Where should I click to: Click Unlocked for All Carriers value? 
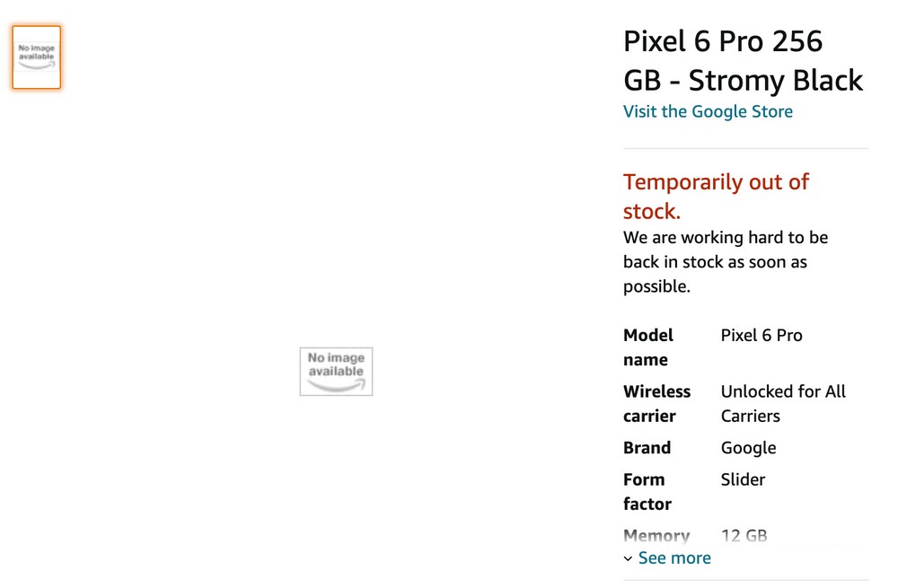[783, 403]
